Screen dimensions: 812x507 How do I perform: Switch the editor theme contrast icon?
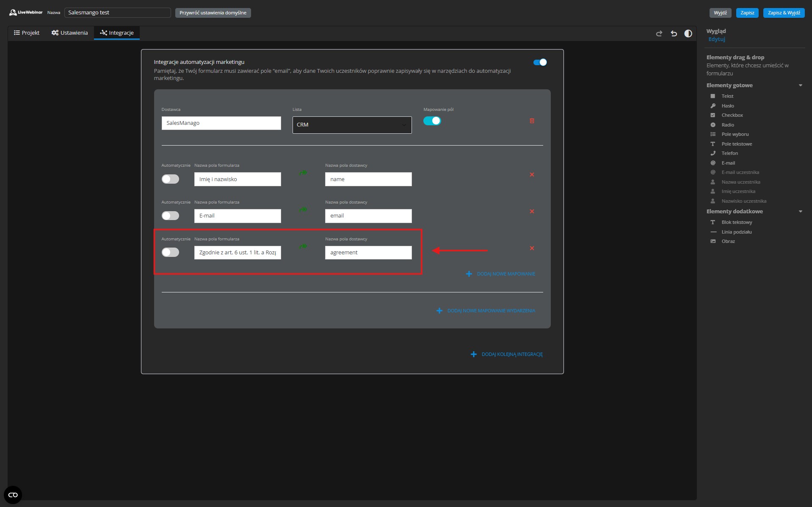click(688, 33)
